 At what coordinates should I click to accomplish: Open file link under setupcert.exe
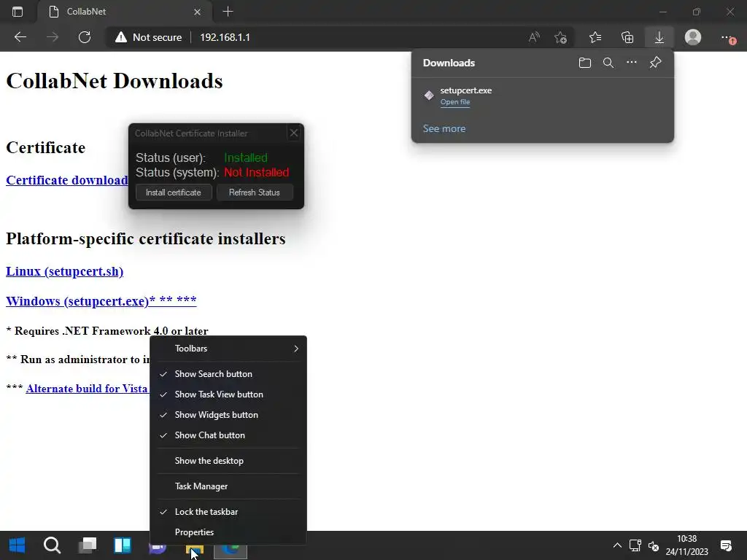click(455, 102)
